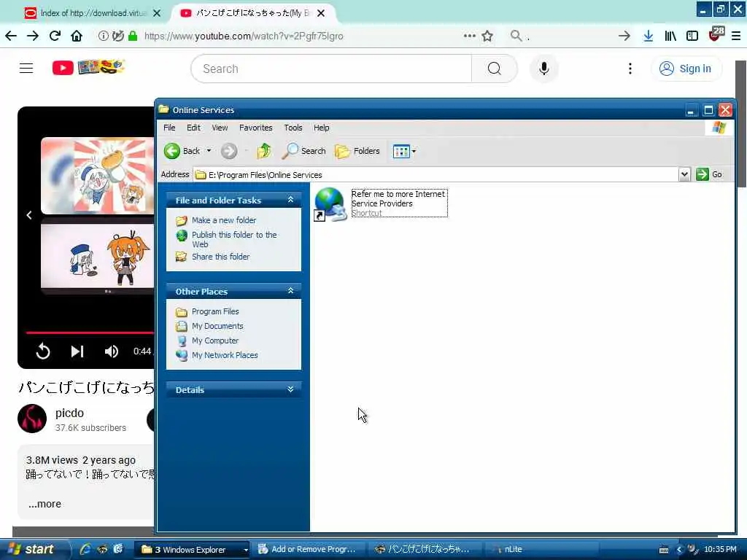This screenshot has height=560, width=747.
Task: Click Share this folder
Action: tap(220, 257)
